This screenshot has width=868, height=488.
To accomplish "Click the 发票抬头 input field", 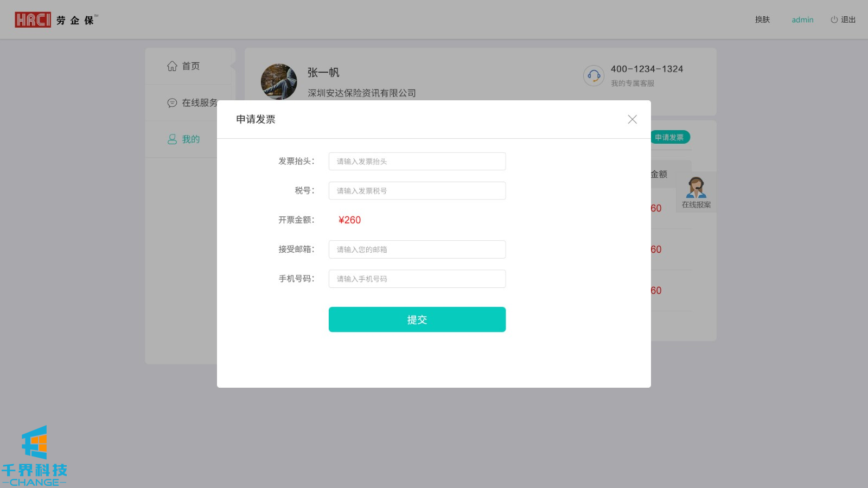I will [x=417, y=162].
